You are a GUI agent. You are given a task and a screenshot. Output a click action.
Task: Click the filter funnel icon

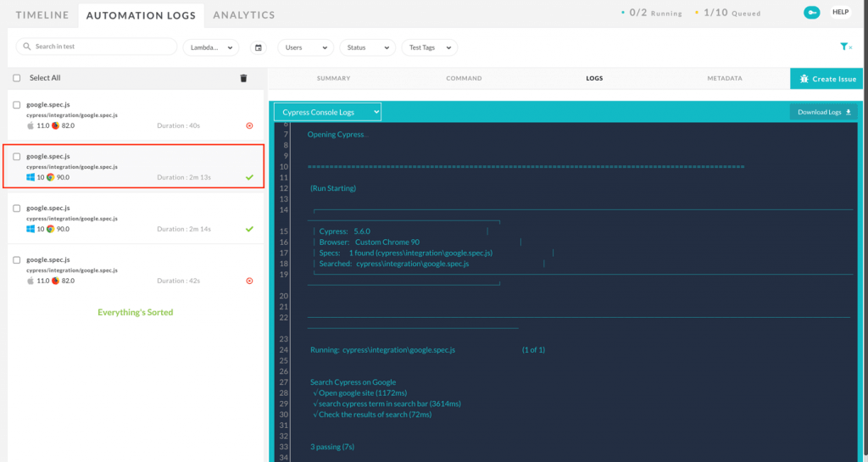(x=843, y=47)
